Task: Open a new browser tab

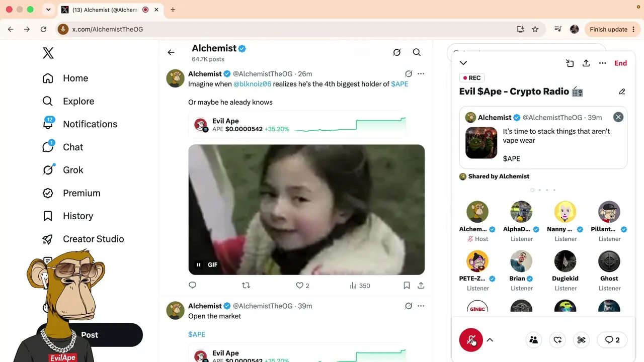Action: pyautogui.click(x=173, y=10)
